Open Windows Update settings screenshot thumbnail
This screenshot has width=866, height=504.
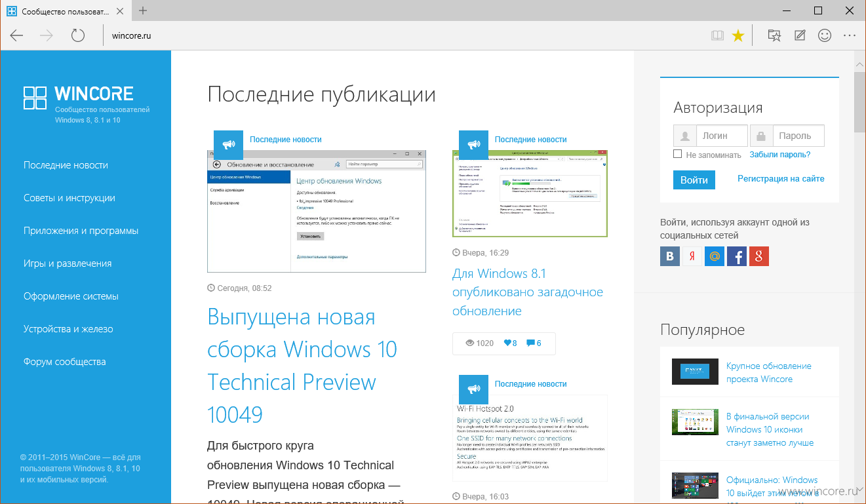pos(317,210)
